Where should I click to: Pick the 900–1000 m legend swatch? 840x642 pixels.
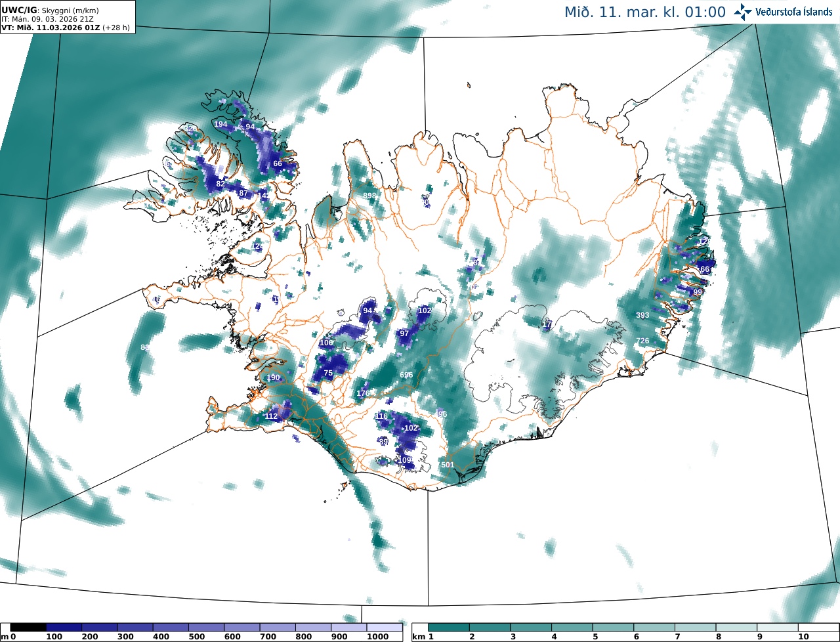click(x=348, y=628)
